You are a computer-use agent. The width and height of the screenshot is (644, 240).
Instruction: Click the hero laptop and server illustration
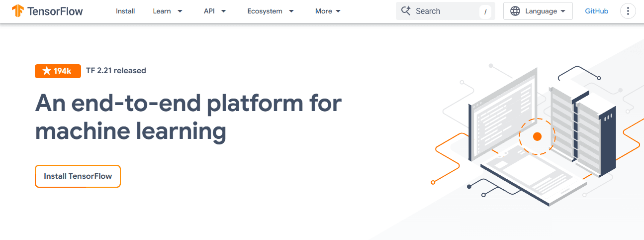pos(537,134)
